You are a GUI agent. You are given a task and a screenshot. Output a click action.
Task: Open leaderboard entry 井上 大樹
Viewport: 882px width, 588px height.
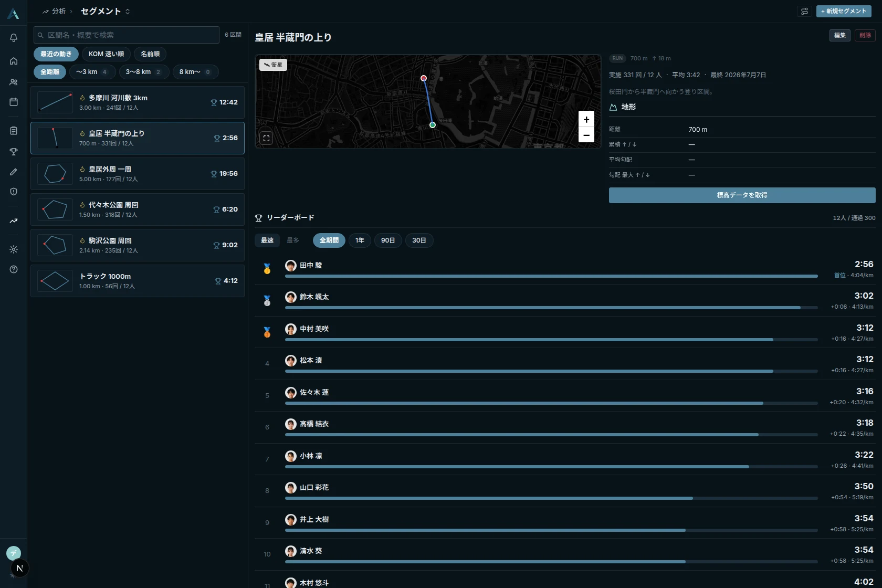pyautogui.click(x=565, y=523)
